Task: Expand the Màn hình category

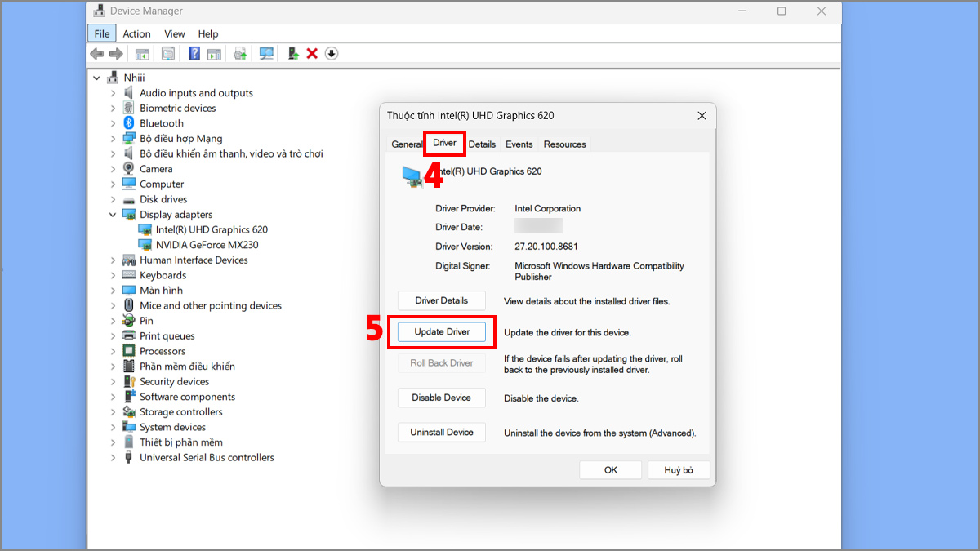Action: pyautogui.click(x=114, y=291)
